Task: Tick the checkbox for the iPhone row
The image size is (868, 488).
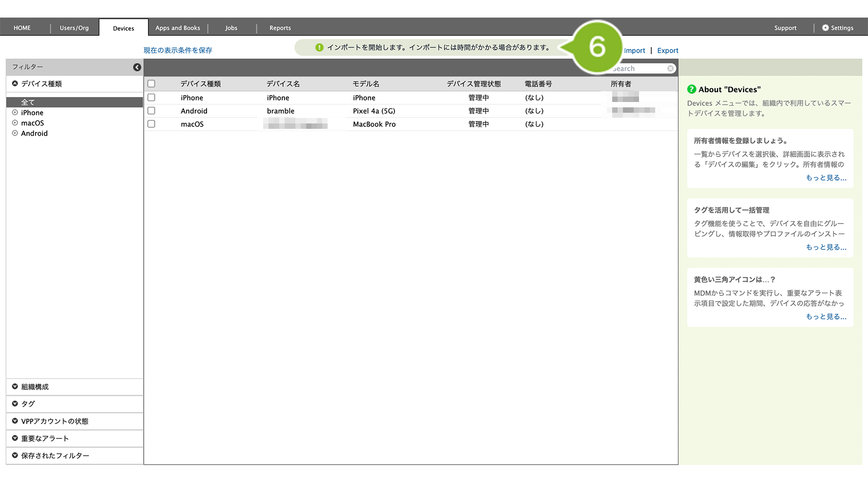Action: click(151, 98)
